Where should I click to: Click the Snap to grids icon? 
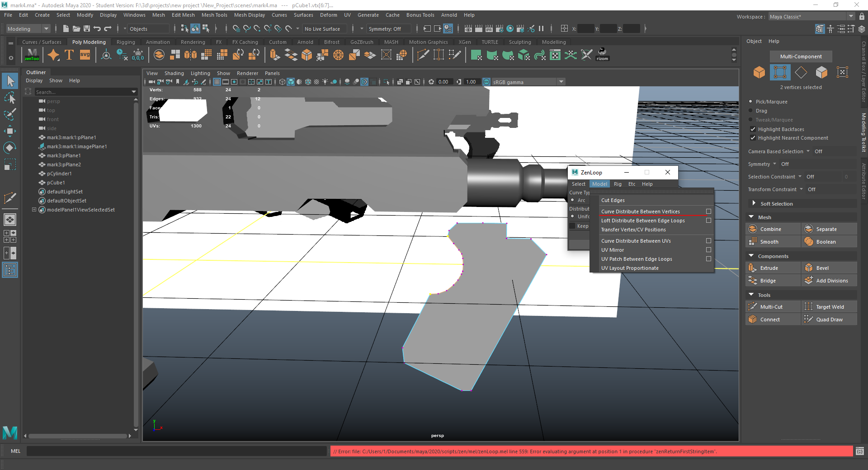[236, 28]
